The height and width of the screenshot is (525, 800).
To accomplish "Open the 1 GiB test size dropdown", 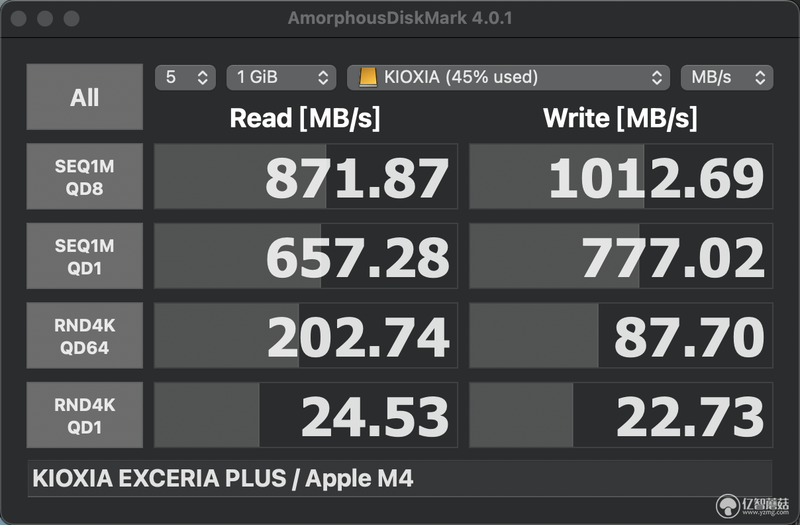I will coord(281,78).
